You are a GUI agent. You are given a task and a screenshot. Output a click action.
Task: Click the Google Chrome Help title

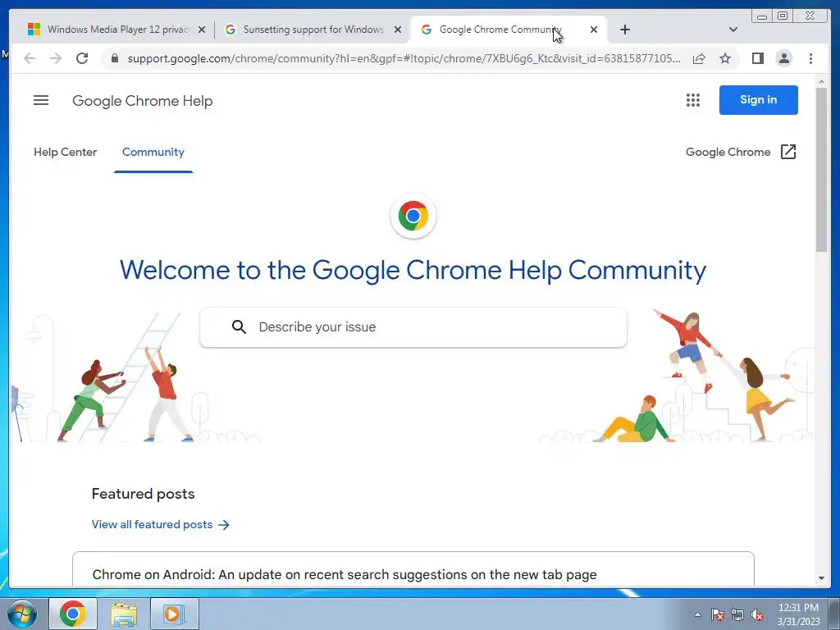pos(143,101)
